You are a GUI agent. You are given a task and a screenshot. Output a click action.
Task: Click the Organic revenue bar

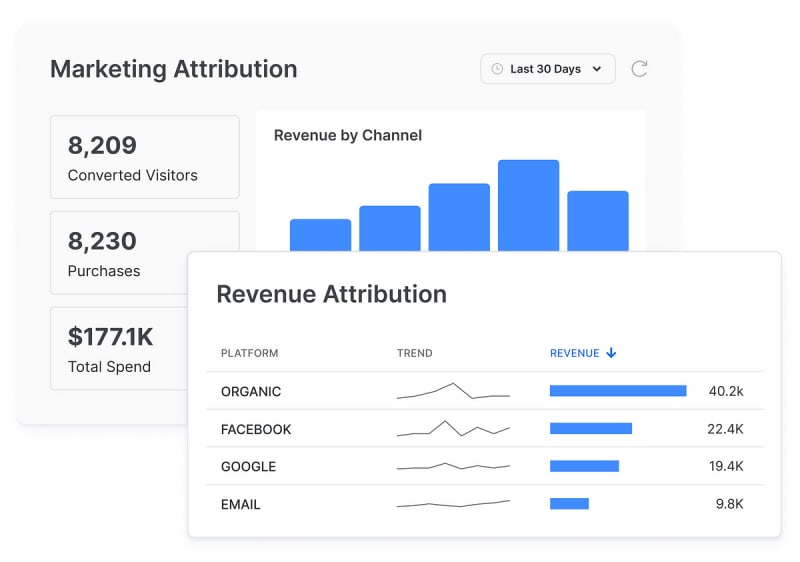[x=617, y=391]
